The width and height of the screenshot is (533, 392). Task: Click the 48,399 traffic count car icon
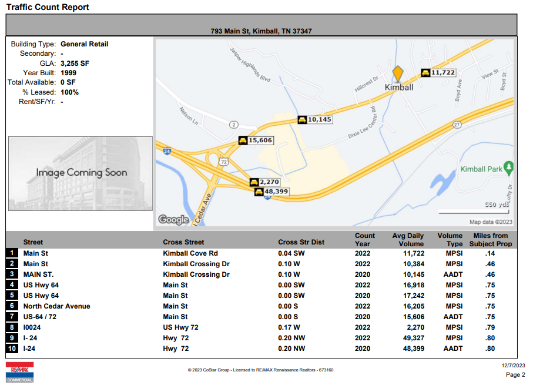pos(259,192)
